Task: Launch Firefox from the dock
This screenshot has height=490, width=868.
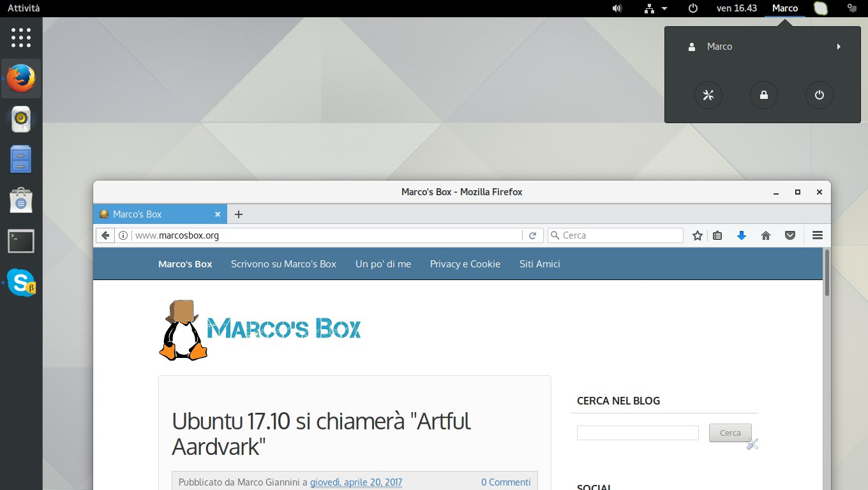Action: (21, 78)
